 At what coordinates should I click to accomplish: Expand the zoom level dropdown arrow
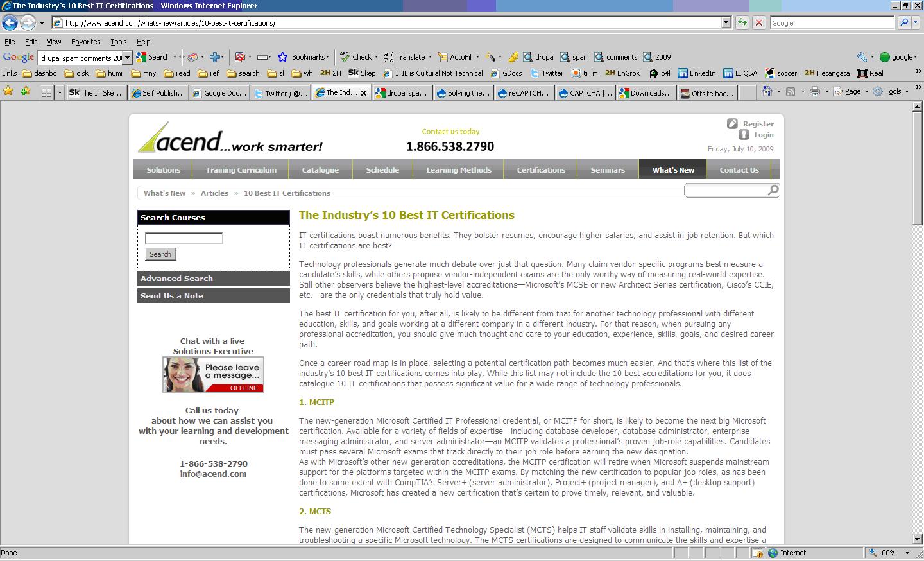907,553
